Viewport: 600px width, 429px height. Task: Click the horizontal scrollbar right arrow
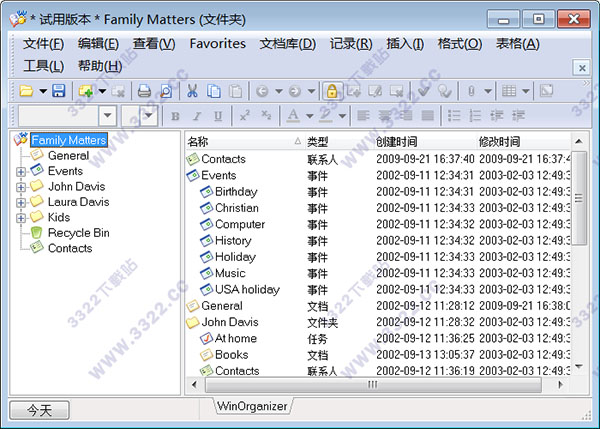point(560,385)
